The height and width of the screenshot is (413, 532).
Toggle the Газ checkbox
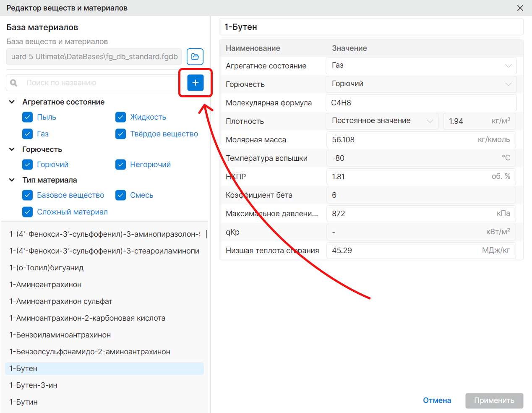pos(27,134)
